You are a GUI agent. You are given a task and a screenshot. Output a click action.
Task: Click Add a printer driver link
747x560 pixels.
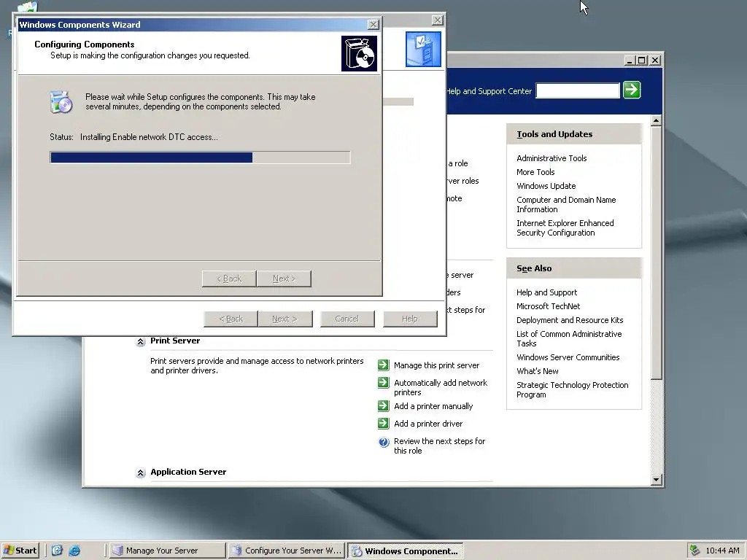[427, 424]
